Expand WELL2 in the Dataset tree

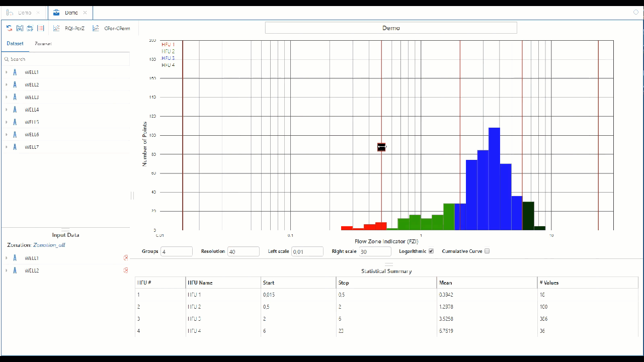(x=7, y=85)
